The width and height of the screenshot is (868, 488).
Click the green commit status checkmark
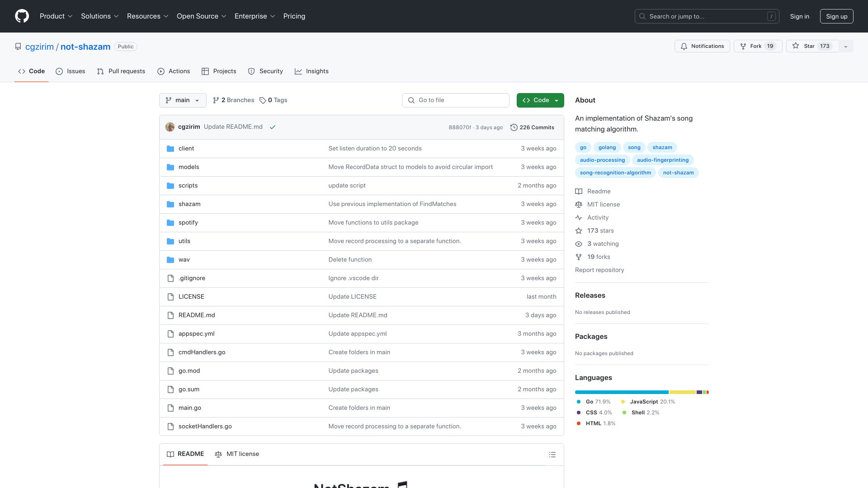(273, 127)
